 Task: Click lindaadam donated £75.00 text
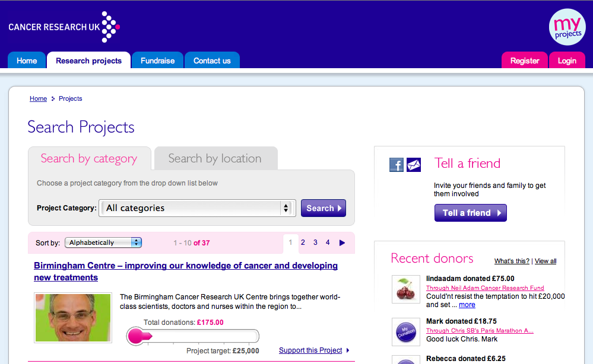(x=470, y=279)
